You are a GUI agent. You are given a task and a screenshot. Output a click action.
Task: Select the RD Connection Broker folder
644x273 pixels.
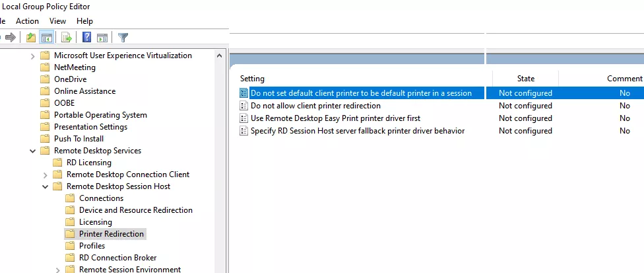[118, 258]
